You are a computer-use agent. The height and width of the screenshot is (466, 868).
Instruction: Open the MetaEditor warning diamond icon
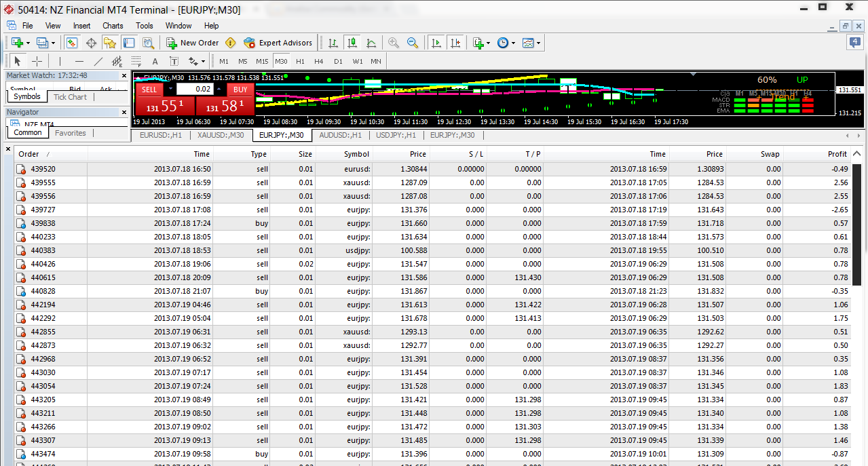[x=231, y=43]
